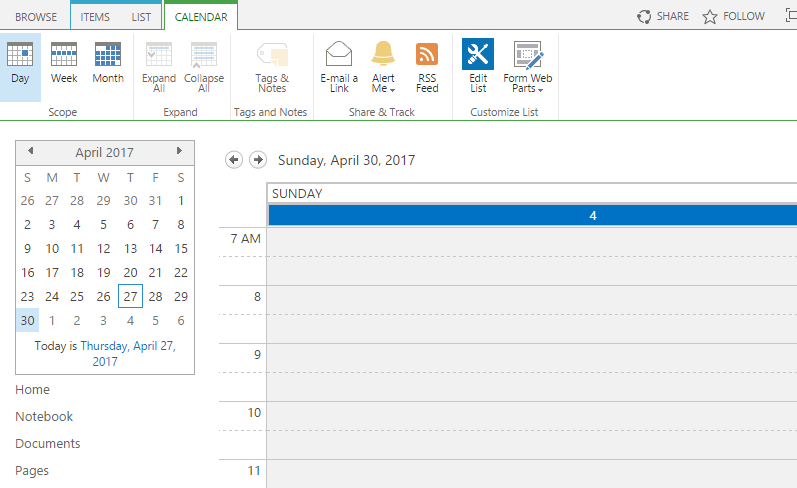
Task: Select April 13 in mini calendar
Action: pyautogui.click(x=130, y=249)
